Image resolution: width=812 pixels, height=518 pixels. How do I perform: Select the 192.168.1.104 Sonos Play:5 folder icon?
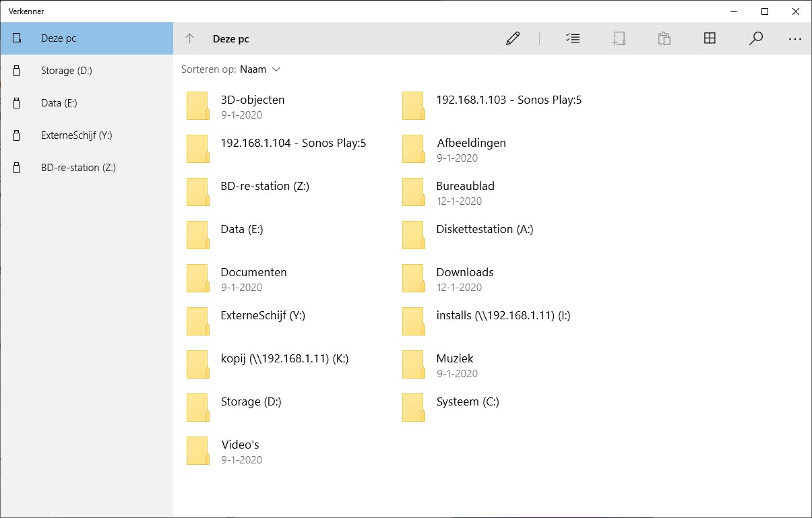tap(197, 150)
